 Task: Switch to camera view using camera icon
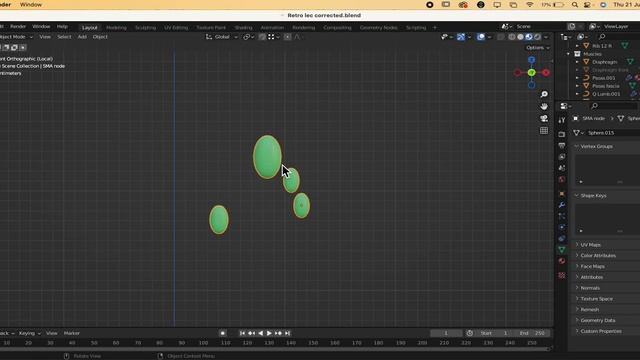(x=544, y=118)
